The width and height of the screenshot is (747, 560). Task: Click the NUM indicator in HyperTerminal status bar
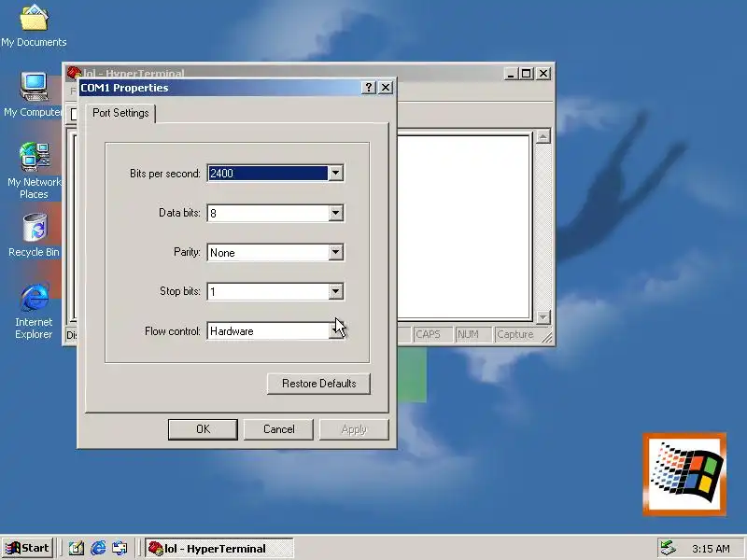[x=473, y=334]
